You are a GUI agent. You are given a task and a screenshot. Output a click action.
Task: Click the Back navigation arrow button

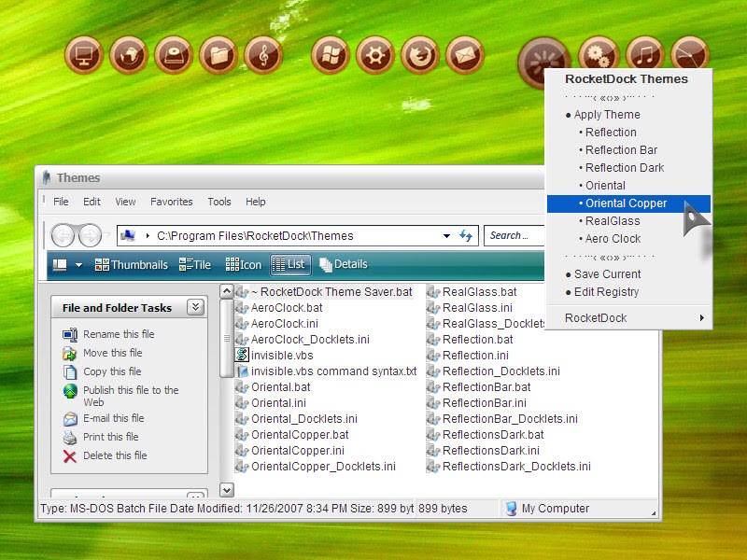(x=63, y=235)
